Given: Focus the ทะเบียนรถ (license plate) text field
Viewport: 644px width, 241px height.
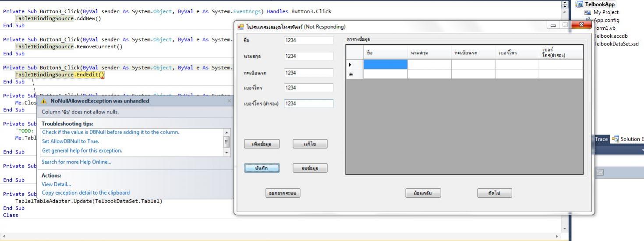Looking at the screenshot, I should [x=309, y=73].
